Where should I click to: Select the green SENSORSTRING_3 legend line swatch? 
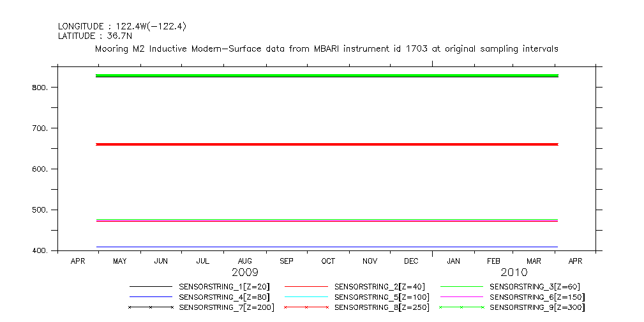(461, 287)
